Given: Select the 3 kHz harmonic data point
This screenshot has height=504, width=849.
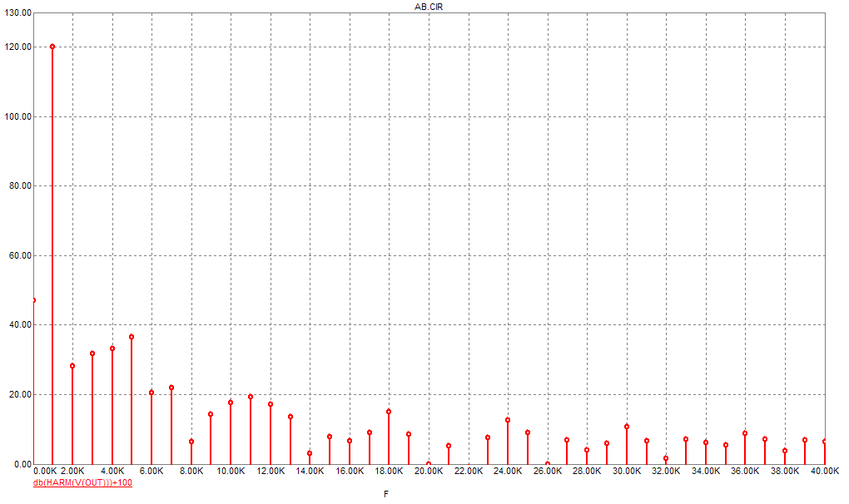Looking at the screenshot, I should tap(92, 353).
